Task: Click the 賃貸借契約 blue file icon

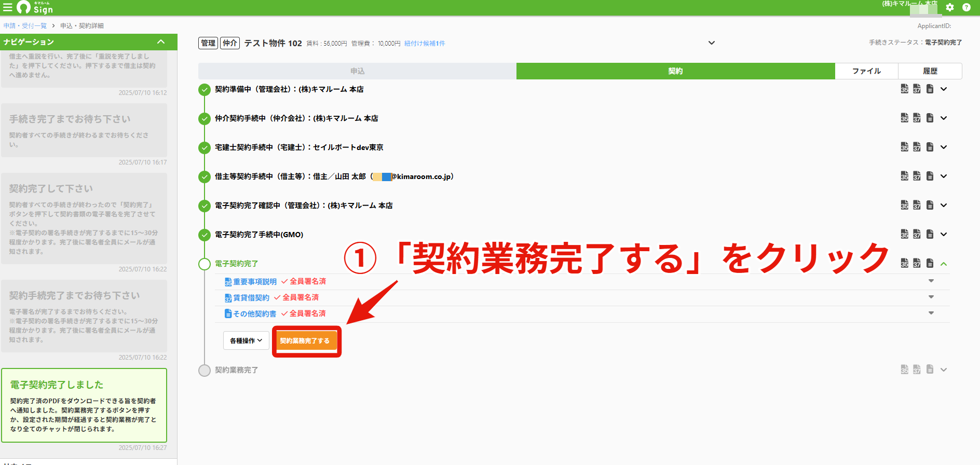Action: 228,298
